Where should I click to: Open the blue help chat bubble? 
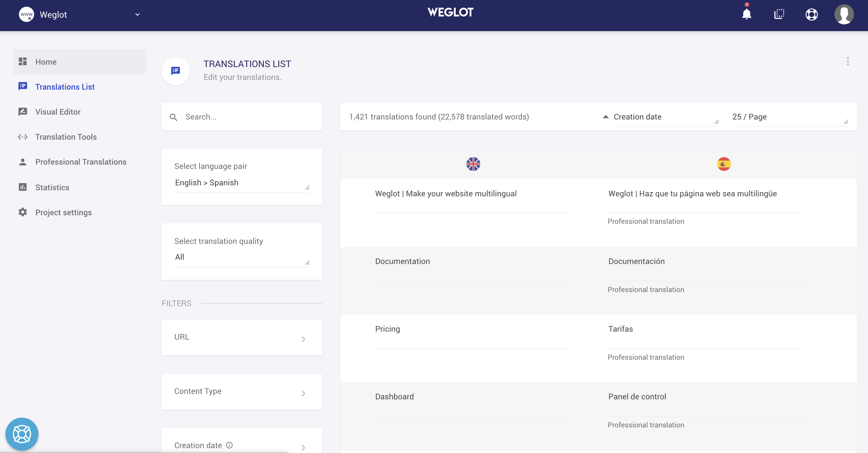22,434
